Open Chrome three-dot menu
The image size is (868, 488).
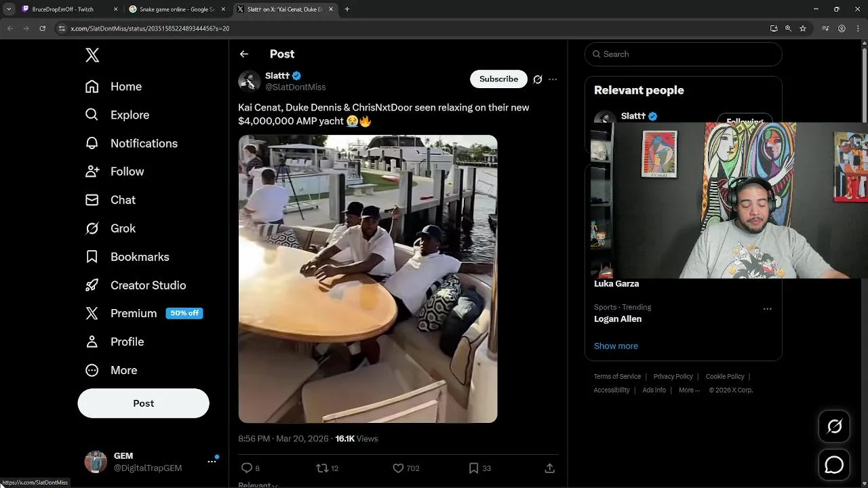858,28
